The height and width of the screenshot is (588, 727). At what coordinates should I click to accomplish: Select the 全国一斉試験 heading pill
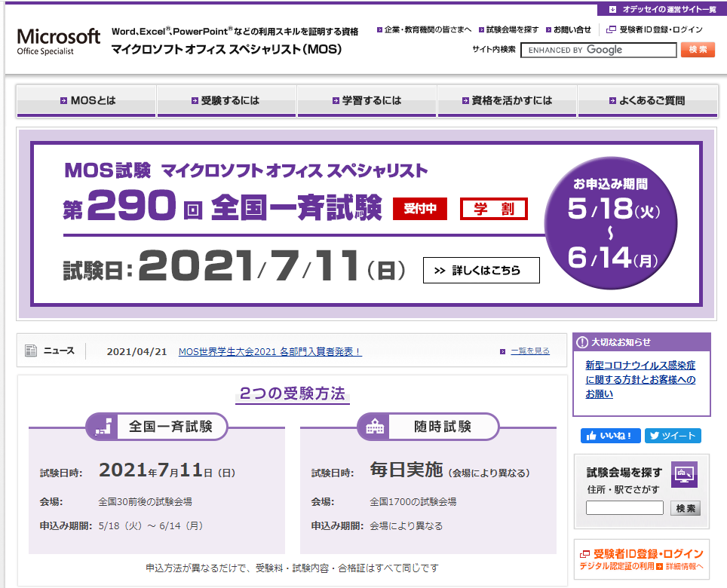point(157,426)
